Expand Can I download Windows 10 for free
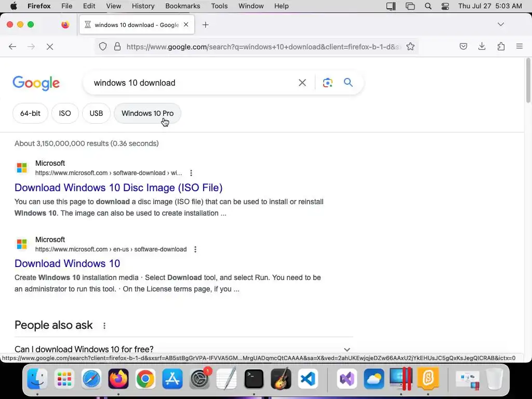The image size is (532, 399). click(x=183, y=349)
